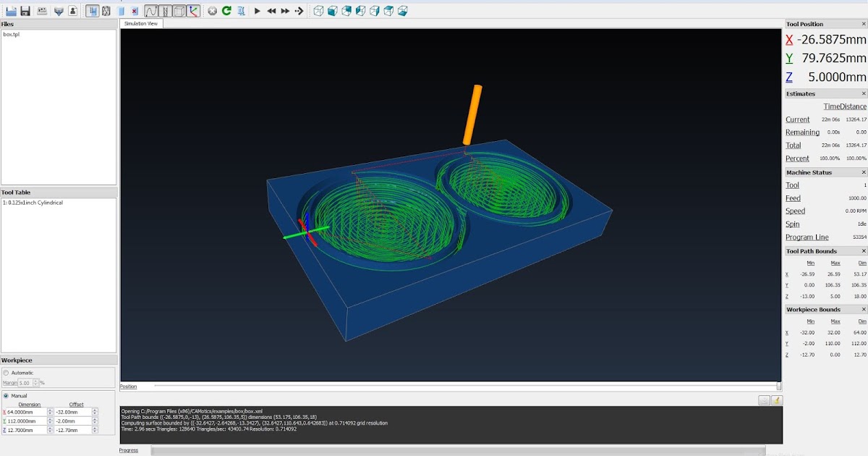Toggle tool path display in the view
This screenshot has width=868, height=456.
(152, 11)
